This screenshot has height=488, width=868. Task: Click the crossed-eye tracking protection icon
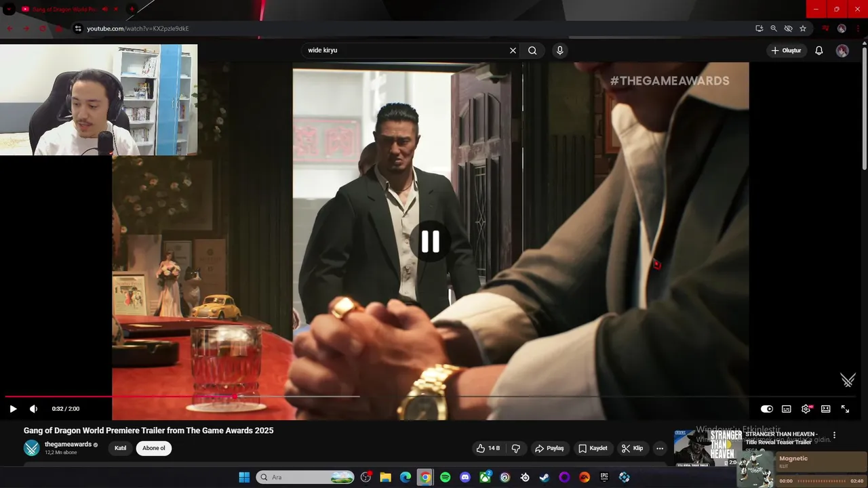[x=788, y=28]
